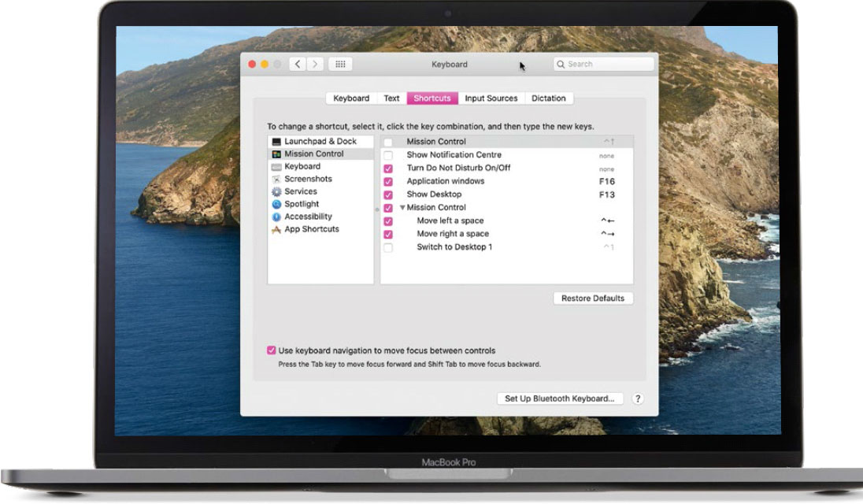Click "none" shortcut beside Show Notification Centre
The height and width of the screenshot is (504, 863).
click(x=606, y=156)
